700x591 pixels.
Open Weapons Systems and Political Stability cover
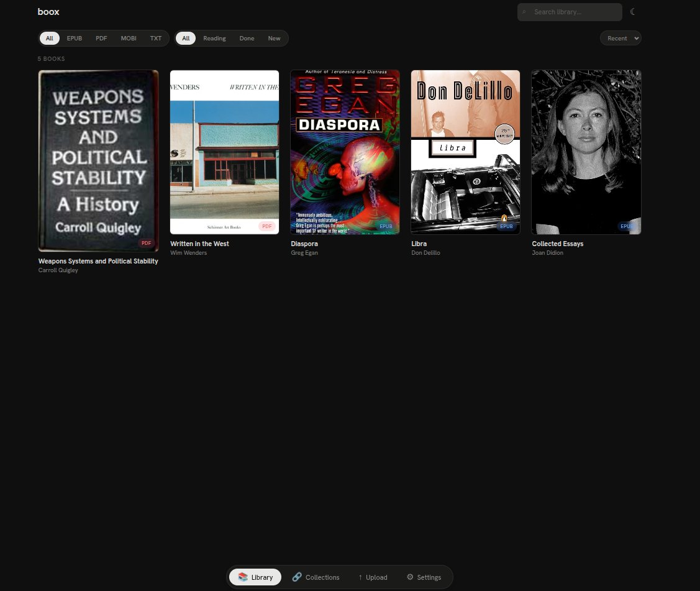point(99,161)
